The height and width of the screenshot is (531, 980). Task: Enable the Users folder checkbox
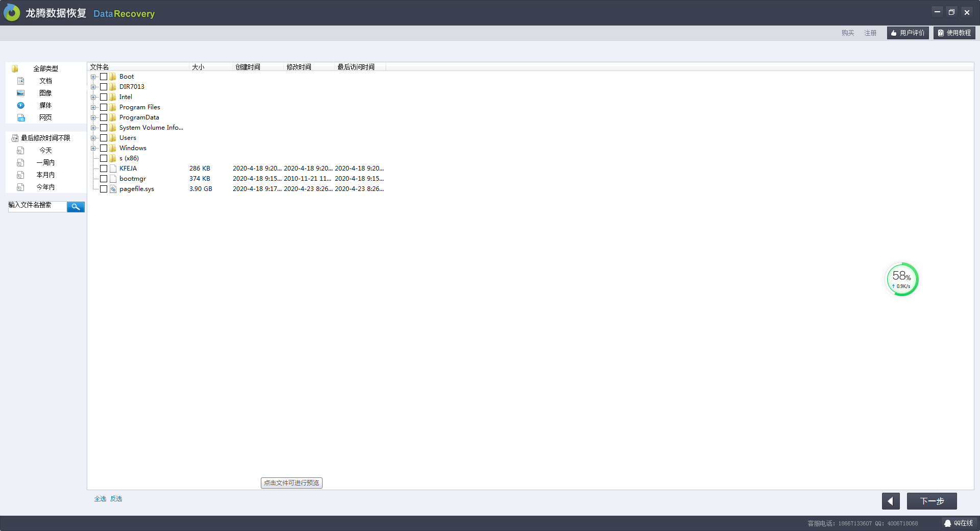click(x=104, y=138)
